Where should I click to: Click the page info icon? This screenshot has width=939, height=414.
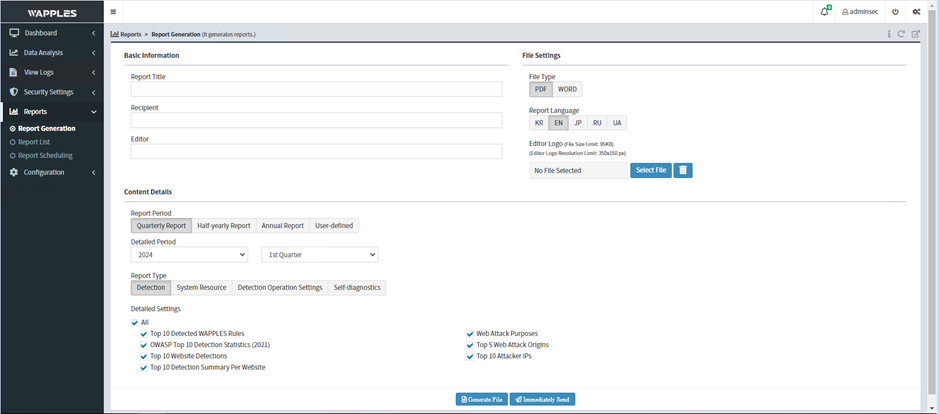[x=889, y=34]
